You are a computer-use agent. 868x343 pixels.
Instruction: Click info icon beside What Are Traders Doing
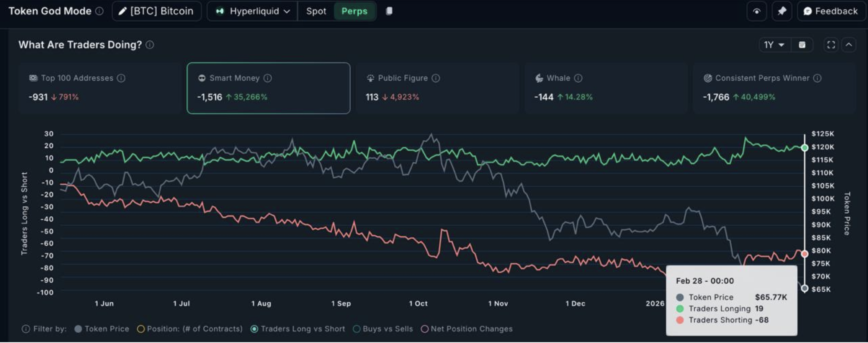point(150,45)
